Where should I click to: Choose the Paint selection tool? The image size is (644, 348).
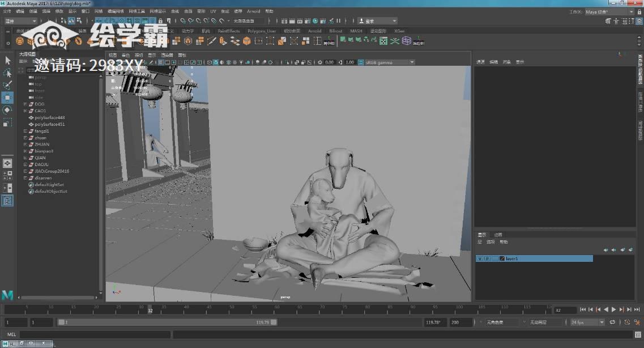tap(7, 85)
